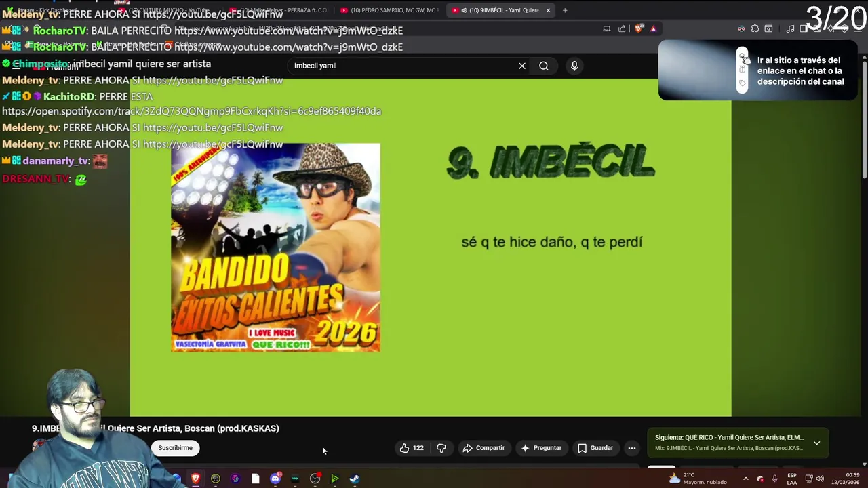Open the 'Ir al sitio a través del enlace' overlay

point(757,70)
